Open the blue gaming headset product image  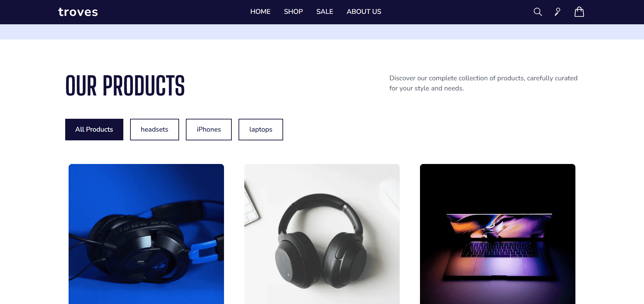pyautogui.click(x=146, y=234)
